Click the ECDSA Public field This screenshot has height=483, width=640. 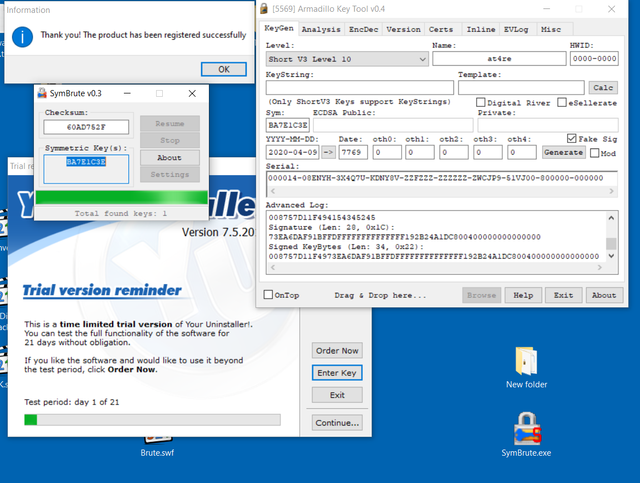click(x=393, y=125)
